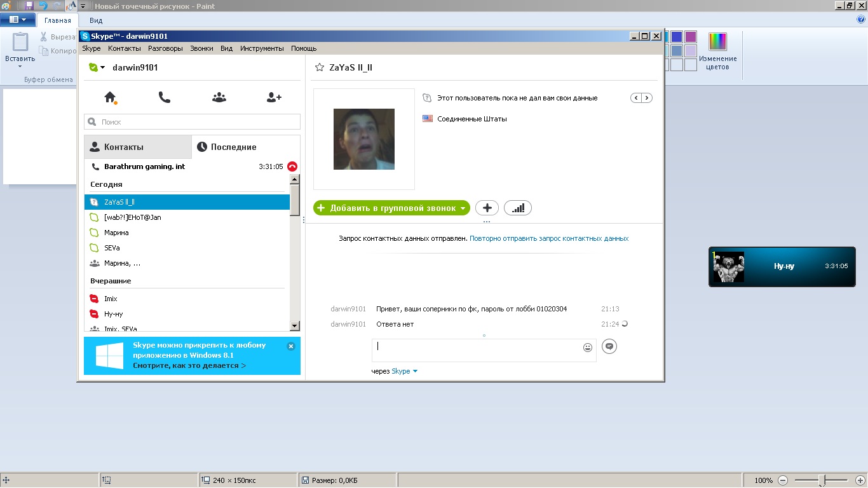Open the Марина conversation
The image size is (868, 488).
pos(187,233)
